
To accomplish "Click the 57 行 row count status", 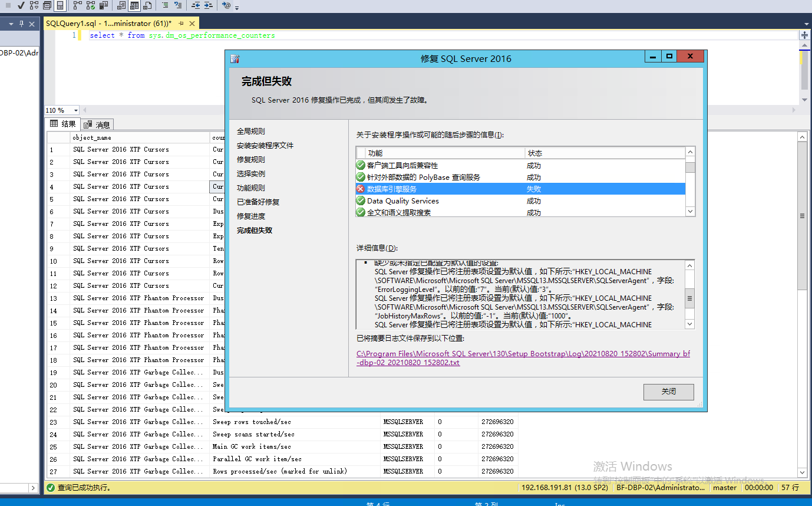I will (790, 488).
